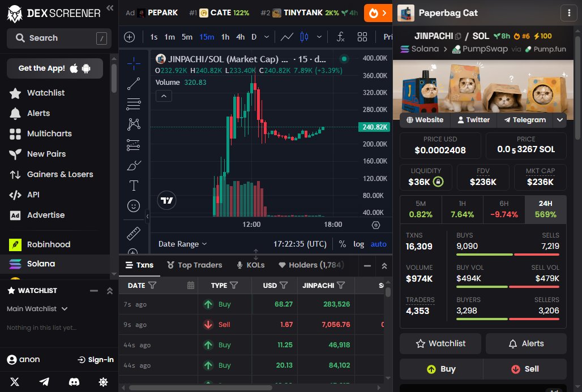The height and width of the screenshot is (392, 582).
Task: Select the line chart style icon
Action: tap(287, 37)
